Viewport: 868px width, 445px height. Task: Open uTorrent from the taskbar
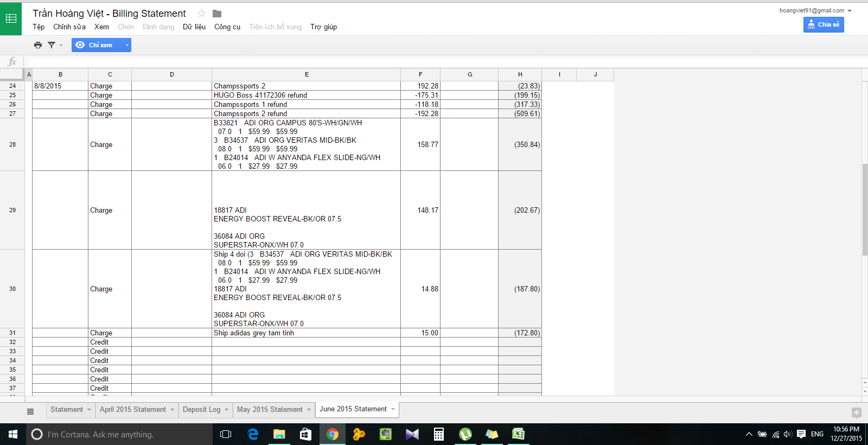[465, 434]
